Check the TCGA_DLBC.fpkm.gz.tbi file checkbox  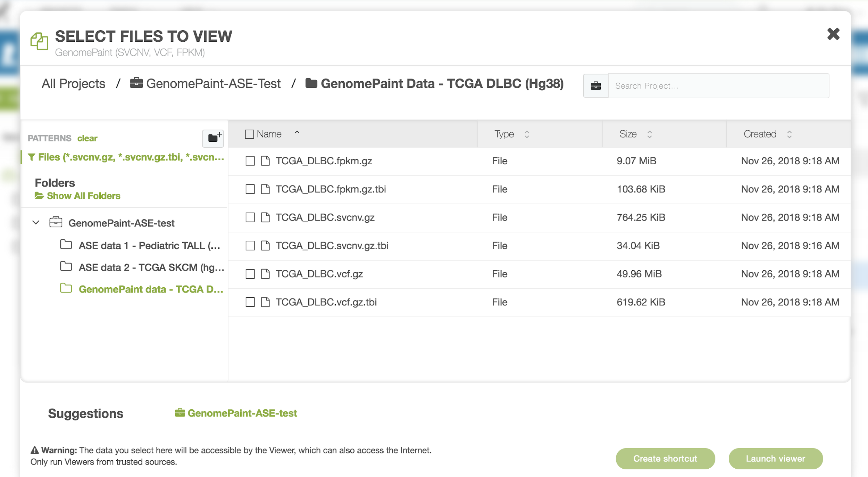[250, 189]
